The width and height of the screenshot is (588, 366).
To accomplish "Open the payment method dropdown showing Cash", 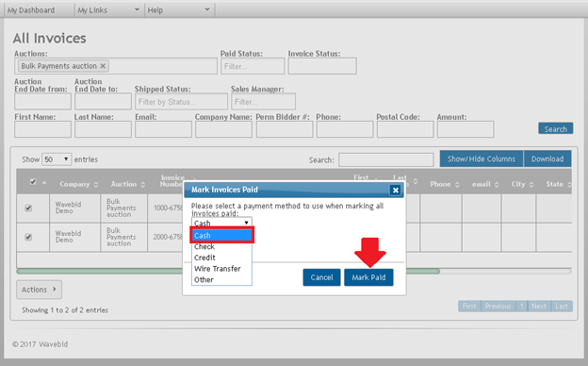I will (221, 223).
